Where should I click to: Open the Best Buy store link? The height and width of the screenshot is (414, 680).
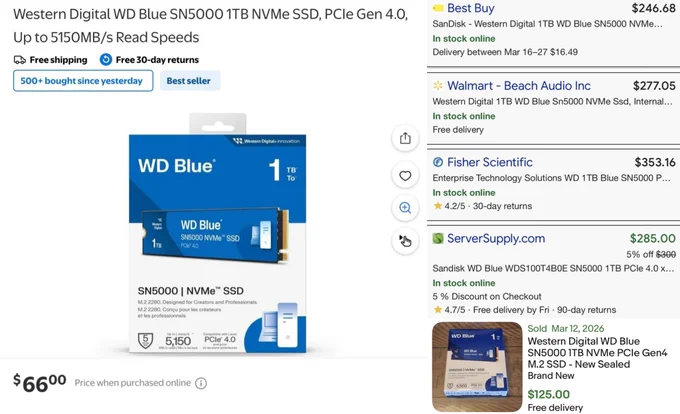471,8
